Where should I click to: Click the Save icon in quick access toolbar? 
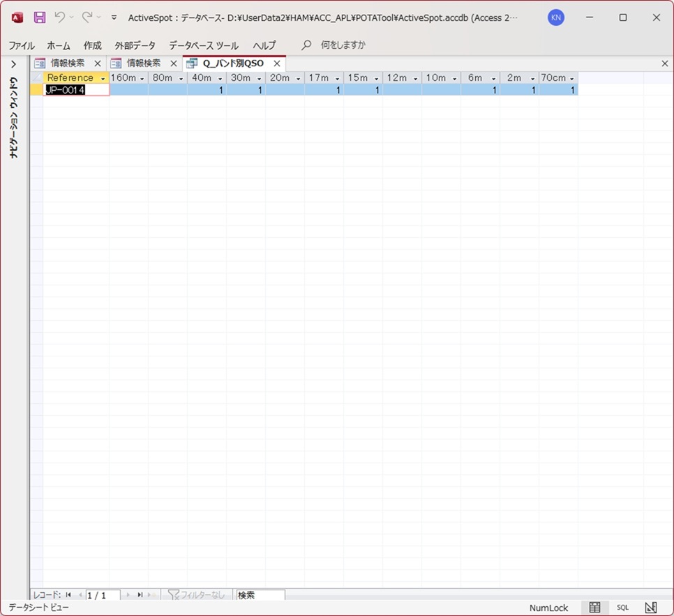pos(40,17)
